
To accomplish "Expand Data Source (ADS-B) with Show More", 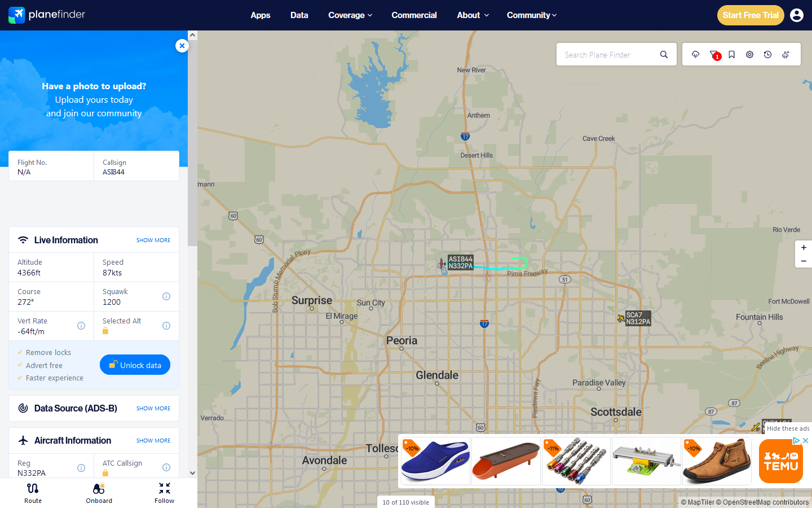I will [x=153, y=409].
